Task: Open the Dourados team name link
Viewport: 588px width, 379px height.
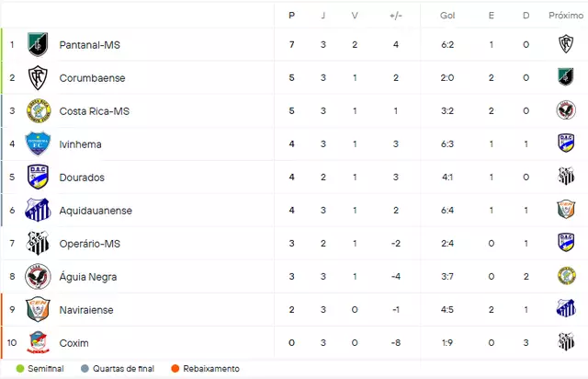Action: tap(82, 178)
